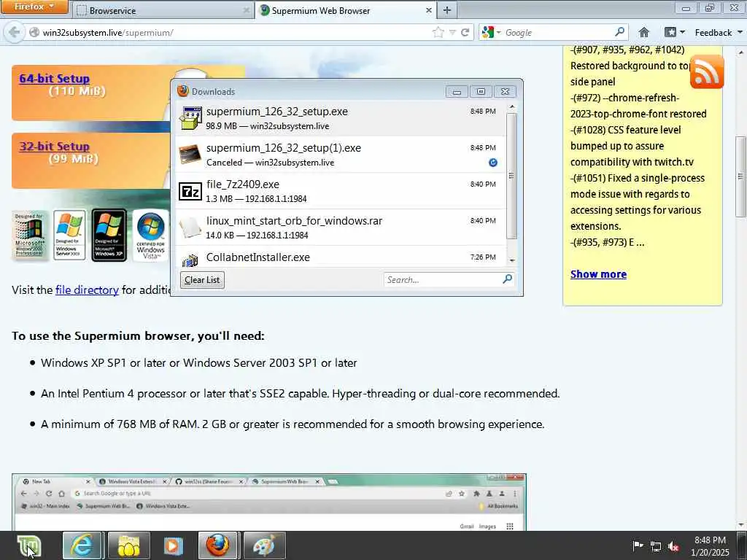Open the Firefox application menu button
The image size is (747, 560).
click(x=34, y=7)
